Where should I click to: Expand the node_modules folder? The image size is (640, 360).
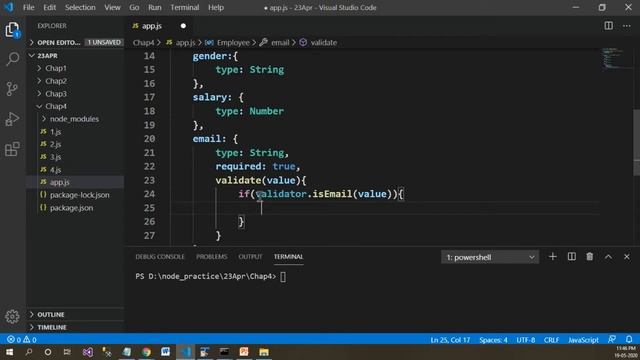click(x=76, y=119)
